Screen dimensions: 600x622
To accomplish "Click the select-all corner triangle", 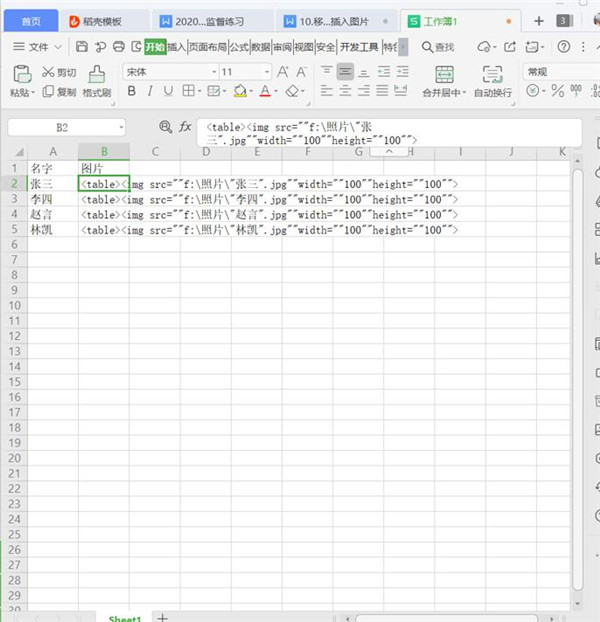I will tap(19, 152).
